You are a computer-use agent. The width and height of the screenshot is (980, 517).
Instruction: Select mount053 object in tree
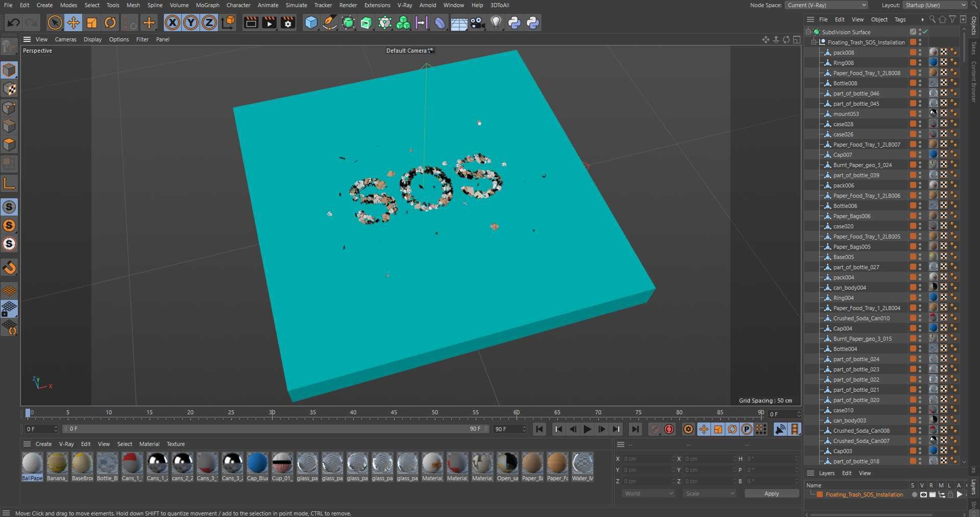click(x=846, y=114)
